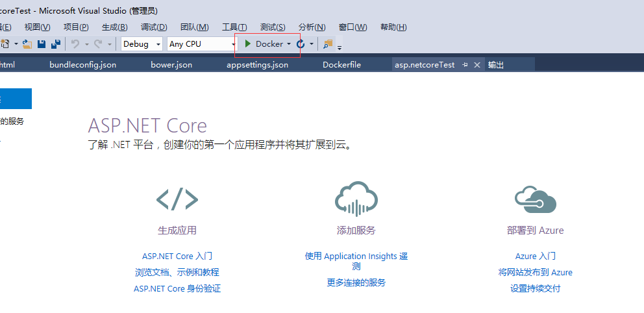The height and width of the screenshot is (313, 644).
Task: Click the 添加服务 heading text
Action: [x=356, y=231]
